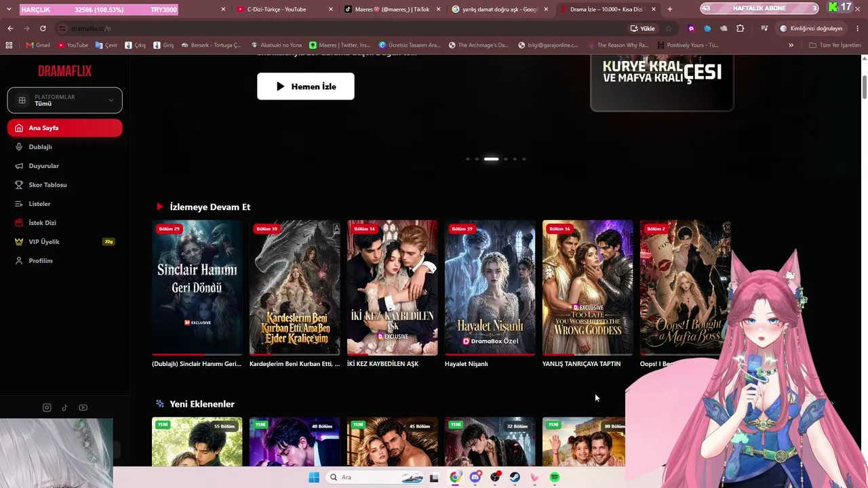Click the Hemen İzle button
The height and width of the screenshot is (488, 868).
(306, 86)
